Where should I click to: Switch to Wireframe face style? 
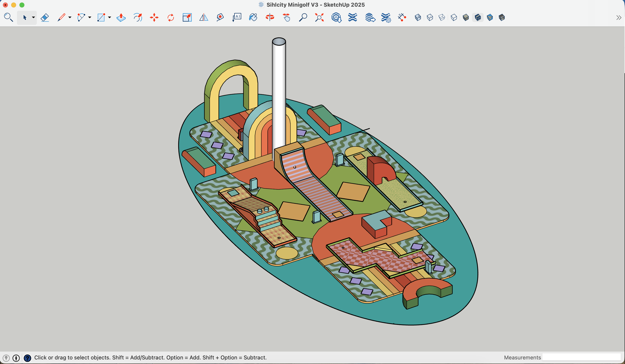pyautogui.click(x=442, y=17)
